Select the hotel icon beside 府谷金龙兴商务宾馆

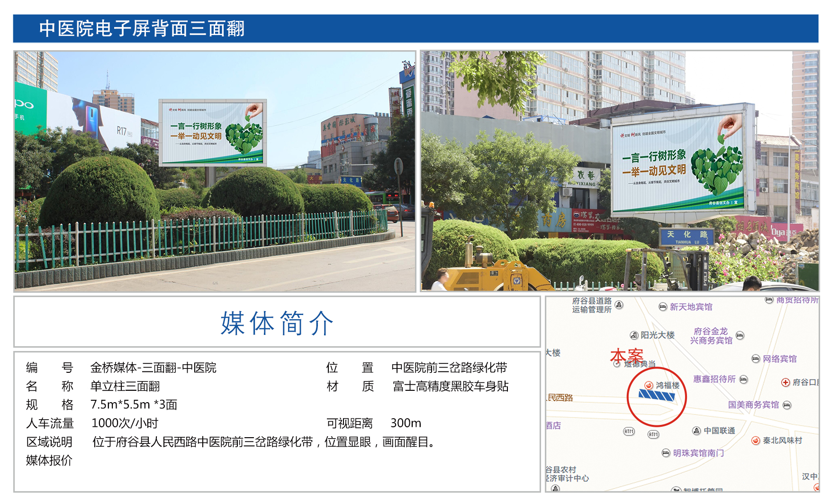[740, 335]
